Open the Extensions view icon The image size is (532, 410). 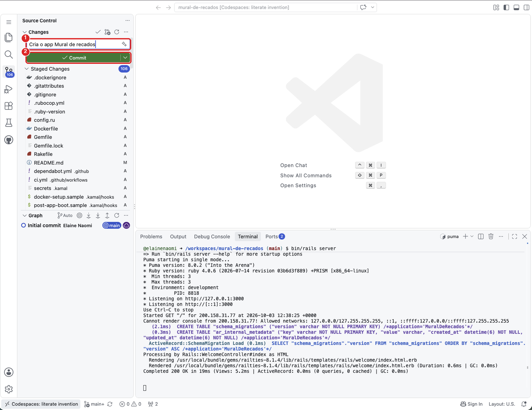coord(9,106)
